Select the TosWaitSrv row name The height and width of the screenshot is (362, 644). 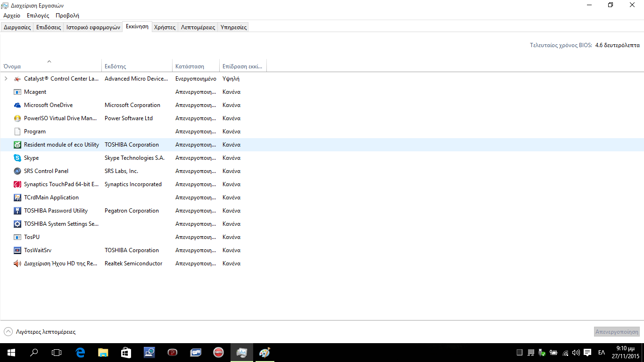coord(38,250)
